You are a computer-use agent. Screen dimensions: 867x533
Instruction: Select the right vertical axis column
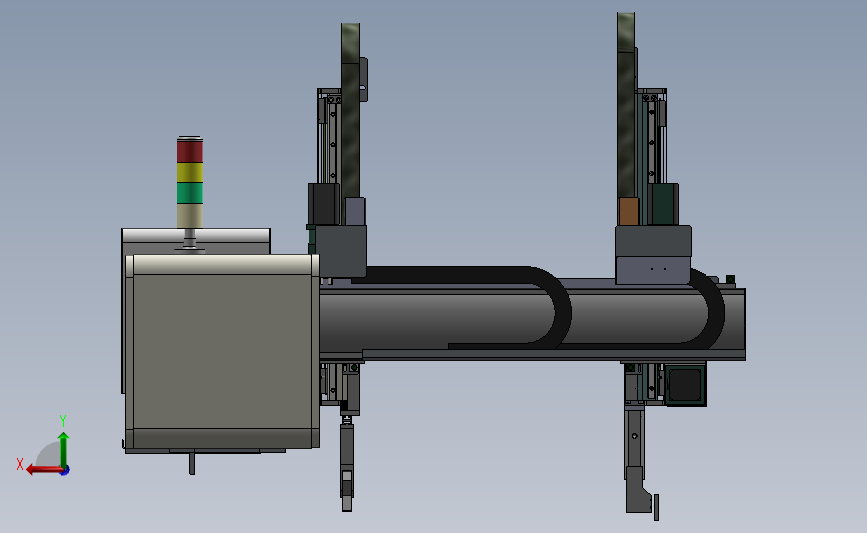[x=626, y=105]
